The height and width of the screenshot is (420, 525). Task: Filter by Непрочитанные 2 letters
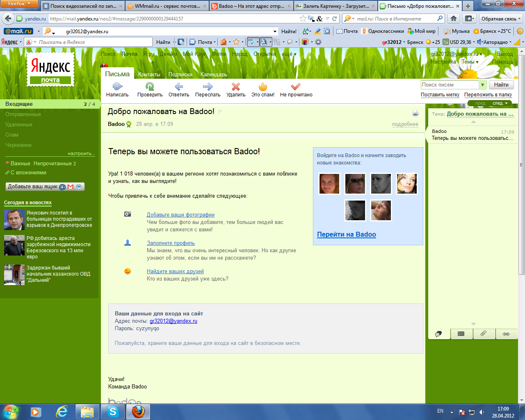click(55, 163)
